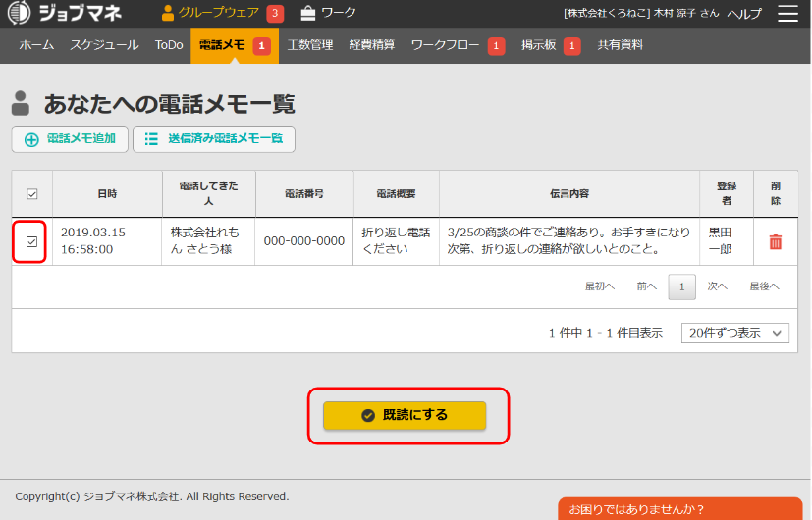Toggle the select-all checkbox in table header

[x=32, y=194]
